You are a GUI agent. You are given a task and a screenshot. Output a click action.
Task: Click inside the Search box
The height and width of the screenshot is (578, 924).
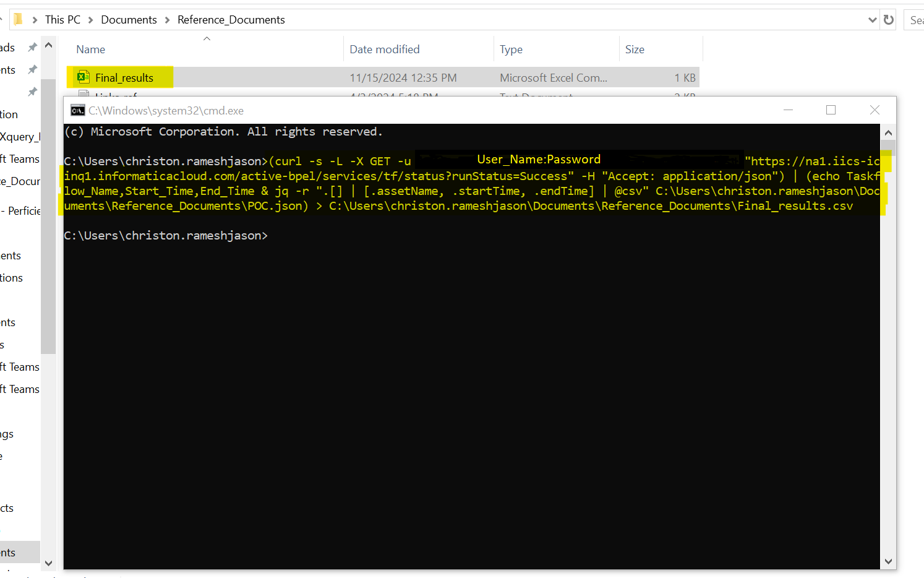(916, 19)
